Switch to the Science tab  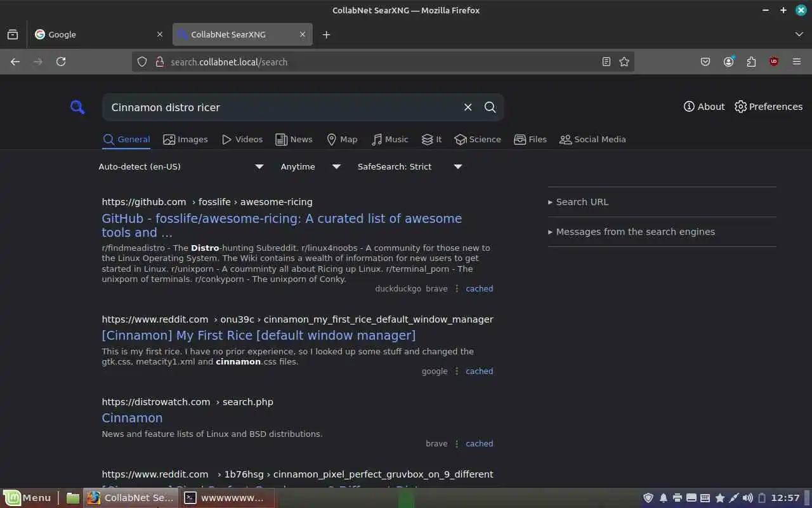[x=478, y=140]
